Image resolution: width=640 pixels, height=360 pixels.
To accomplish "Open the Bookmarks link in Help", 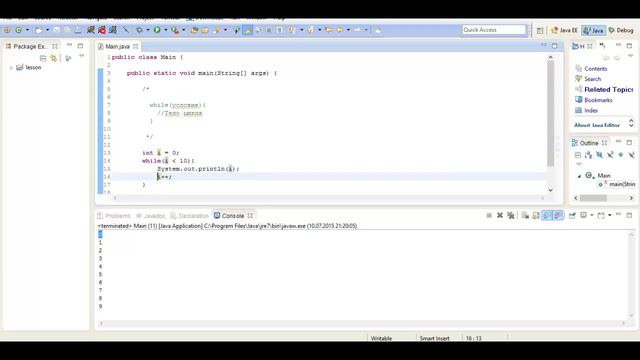I will (x=598, y=100).
